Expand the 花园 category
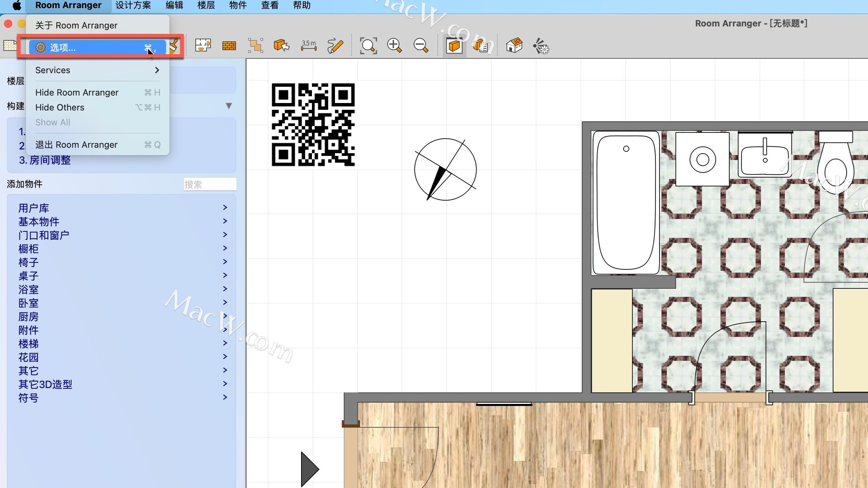Image resolution: width=868 pixels, height=488 pixels. click(122, 357)
